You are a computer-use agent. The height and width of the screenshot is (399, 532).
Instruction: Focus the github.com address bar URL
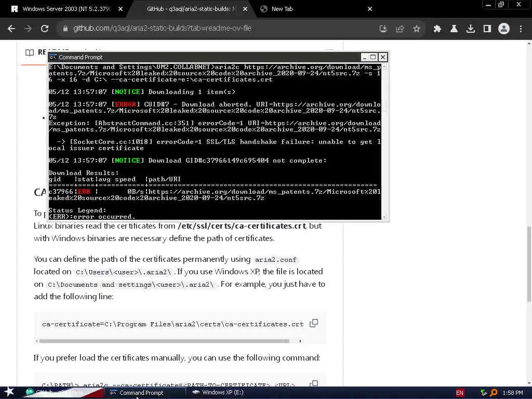tap(162, 29)
